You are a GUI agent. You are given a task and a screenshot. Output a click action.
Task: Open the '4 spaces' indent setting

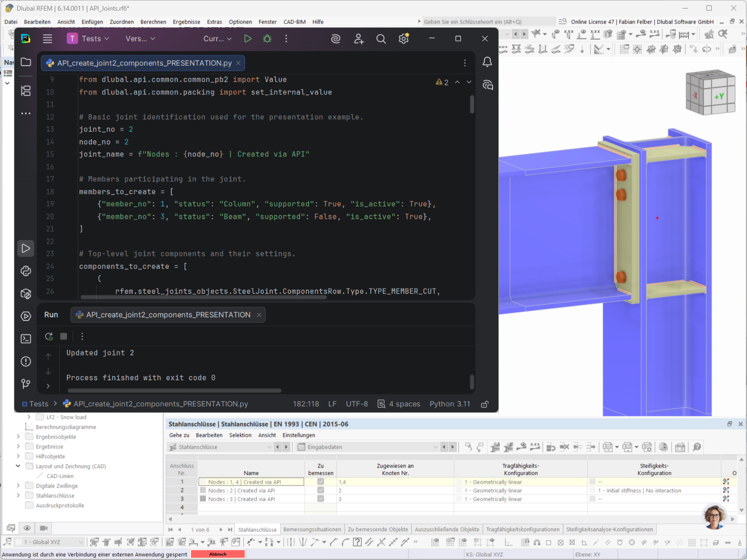click(x=399, y=404)
